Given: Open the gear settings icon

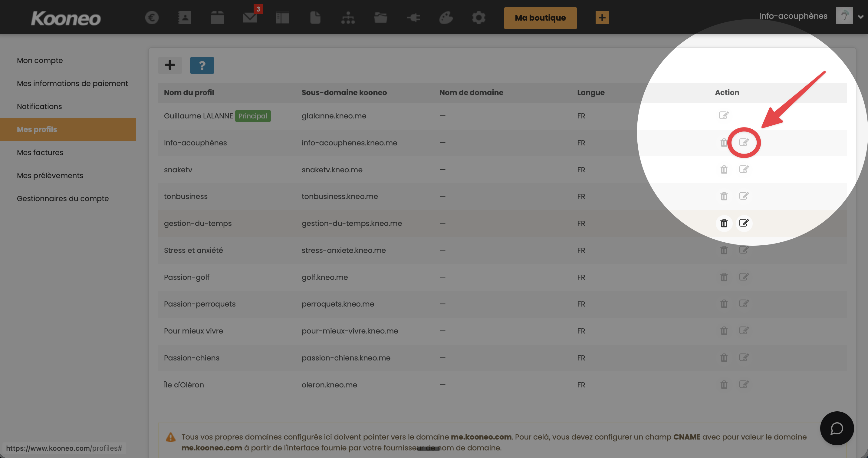Looking at the screenshot, I should point(478,18).
